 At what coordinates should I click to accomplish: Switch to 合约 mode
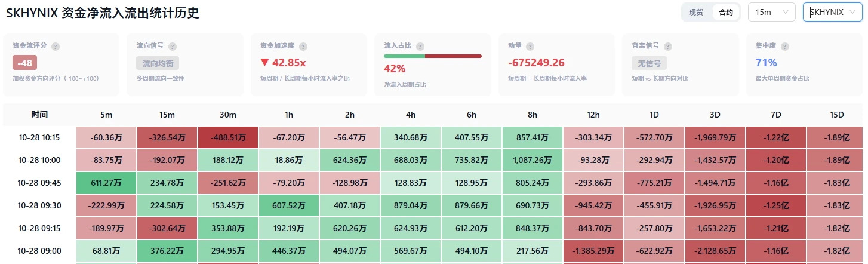click(726, 12)
